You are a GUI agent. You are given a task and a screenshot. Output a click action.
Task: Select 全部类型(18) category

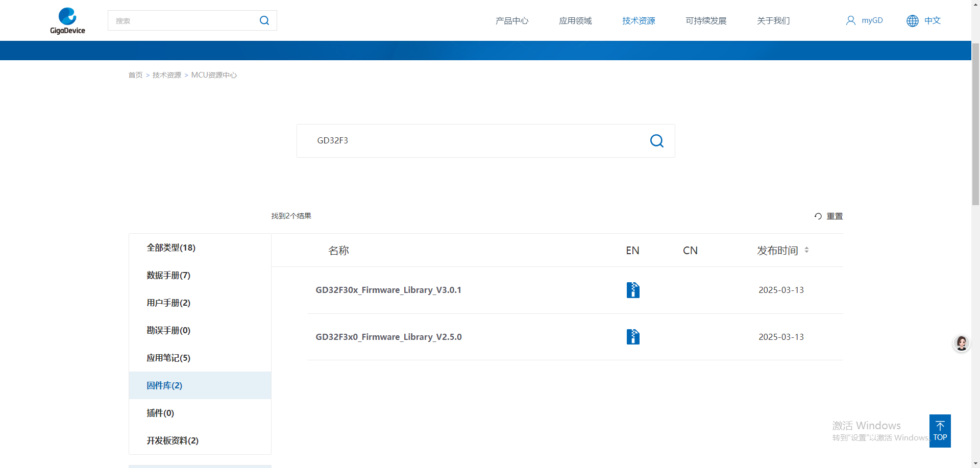coord(200,248)
